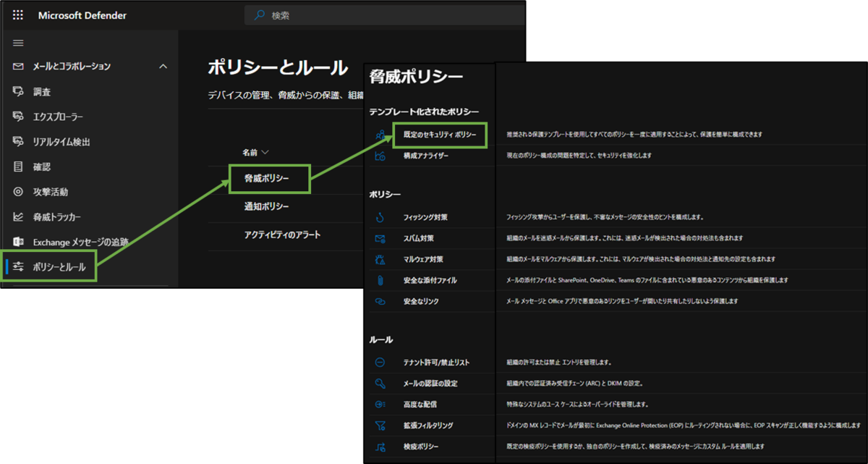
Task: Click the 調査 sidebar icon
Action: point(18,92)
